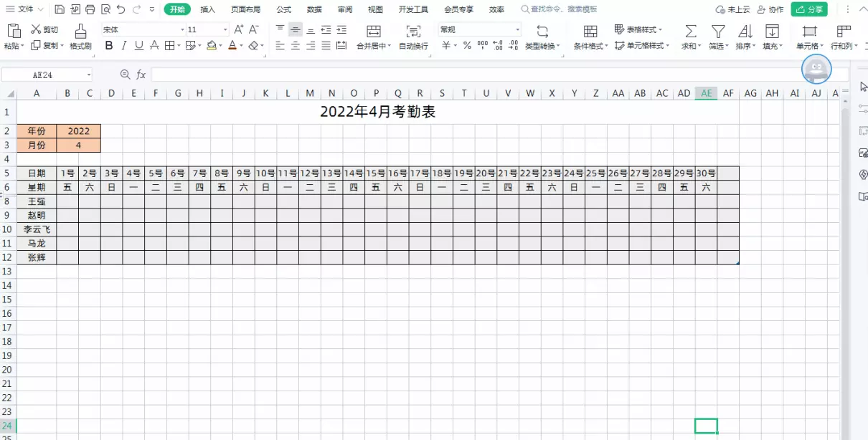
Task: Open the Name Box dropdown arrow
Action: [88, 75]
